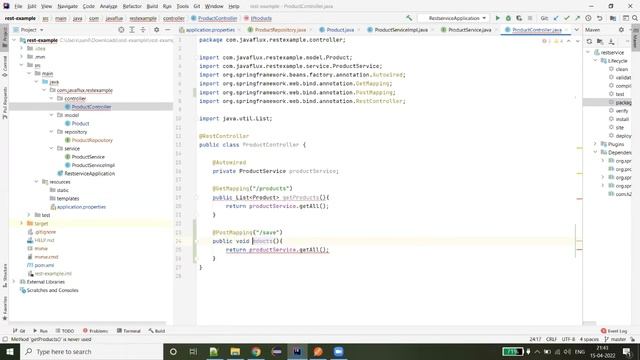Open the TODO tool window
Image resolution: width=640 pixels, height=360 pixels.
65,331
